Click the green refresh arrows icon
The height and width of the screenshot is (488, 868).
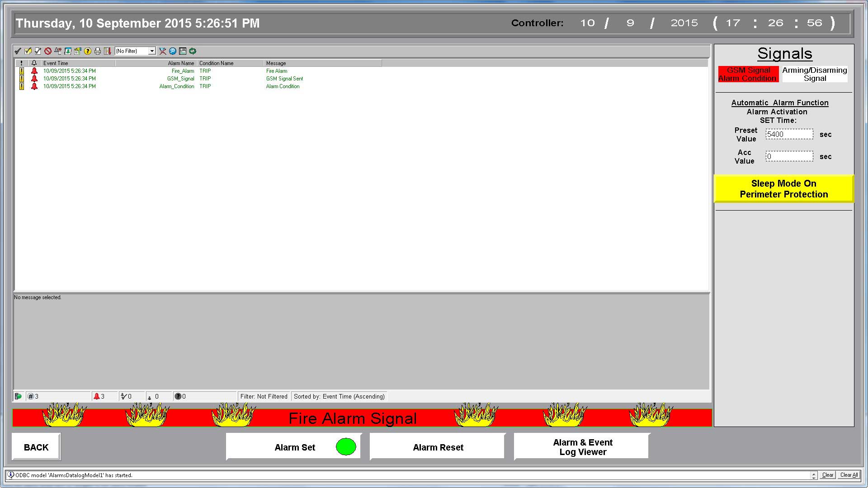click(x=193, y=51)
